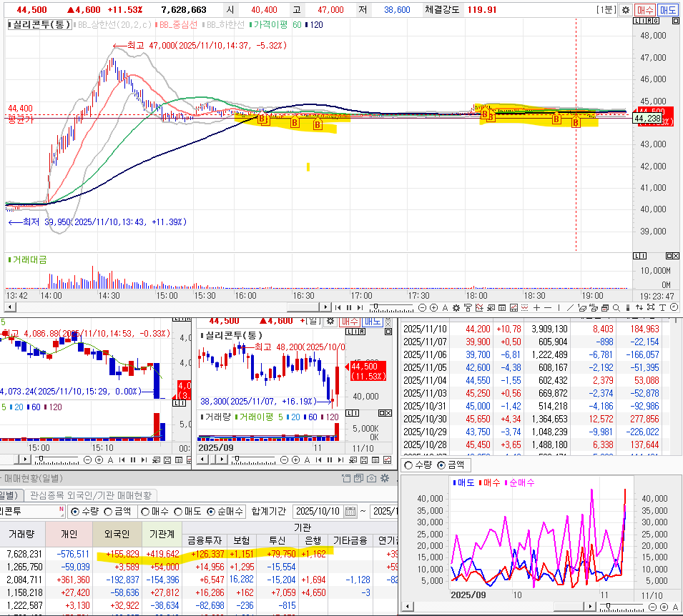Click the red 매수 buy button at top right
The height and width of the screenshot is (616, 683).
(x=644, y=9)
